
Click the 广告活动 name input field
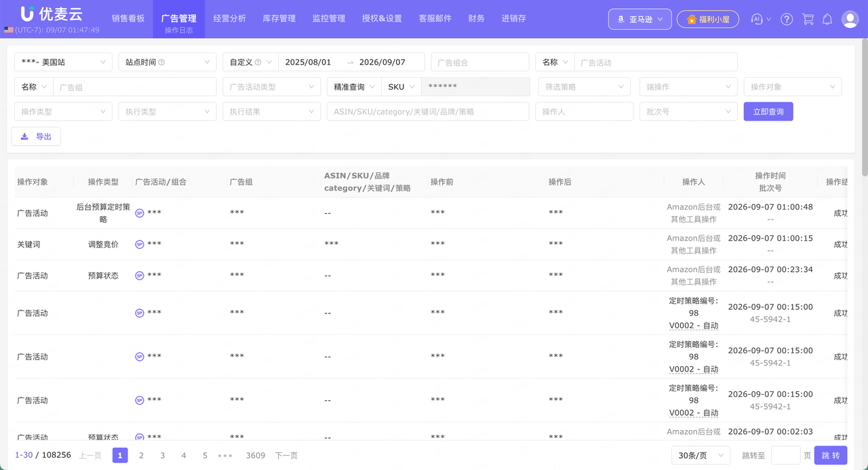[x=656, y=62]
